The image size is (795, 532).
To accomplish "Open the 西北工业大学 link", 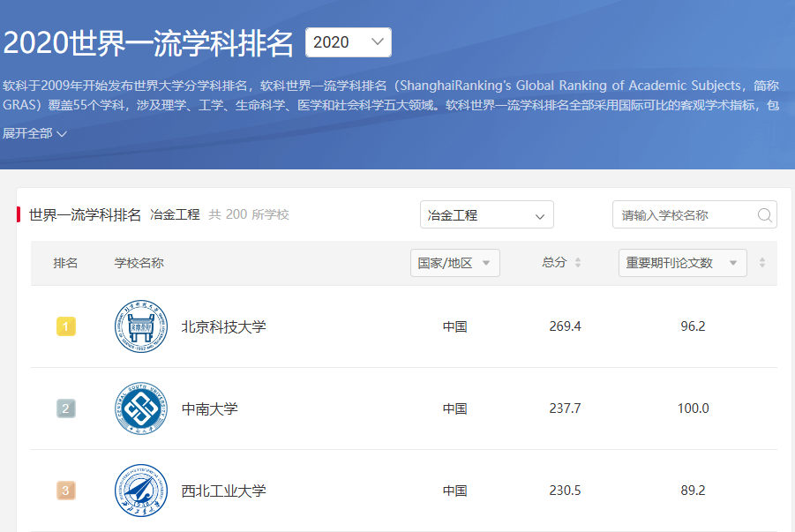I will (223, 491).
